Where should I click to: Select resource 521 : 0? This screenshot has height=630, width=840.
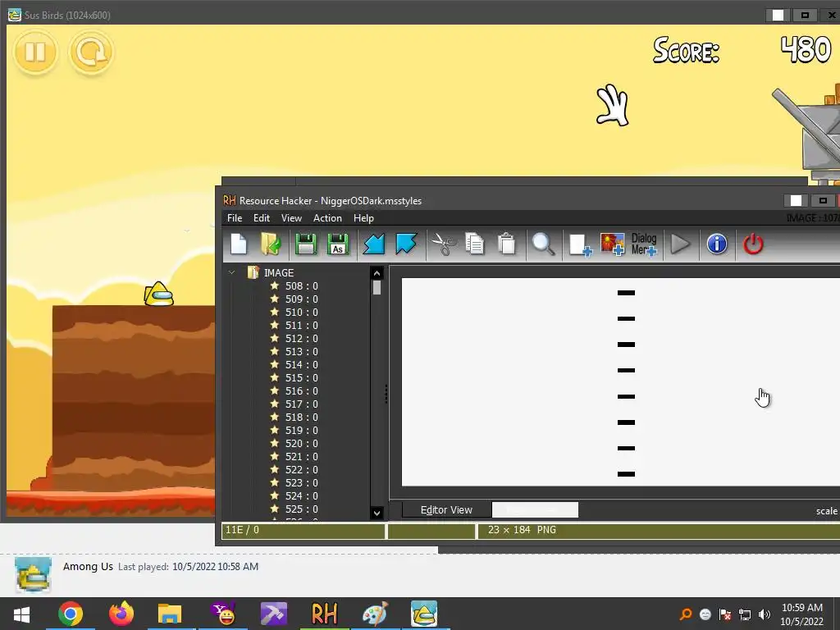[x=302, y=456]
